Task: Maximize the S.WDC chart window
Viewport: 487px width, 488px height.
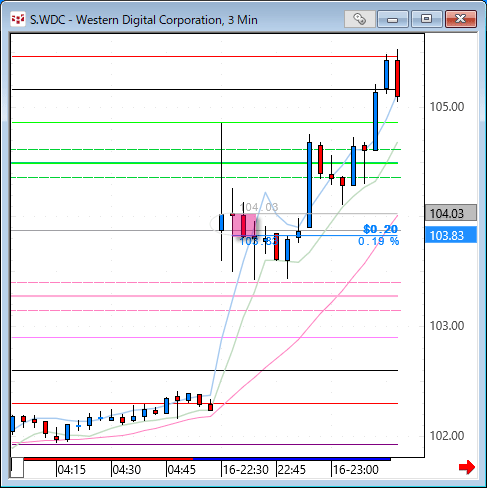Action: coord(426,19)
